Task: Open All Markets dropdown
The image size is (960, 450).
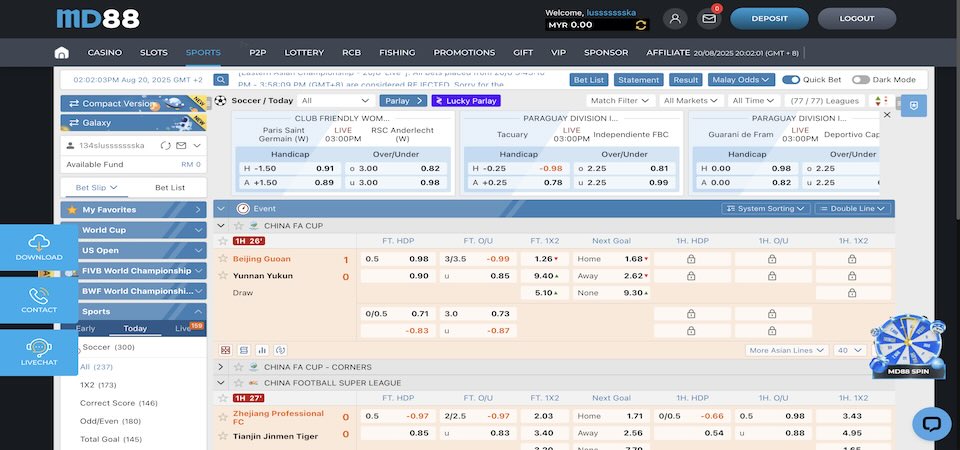Action: click(x=691, y=100)
